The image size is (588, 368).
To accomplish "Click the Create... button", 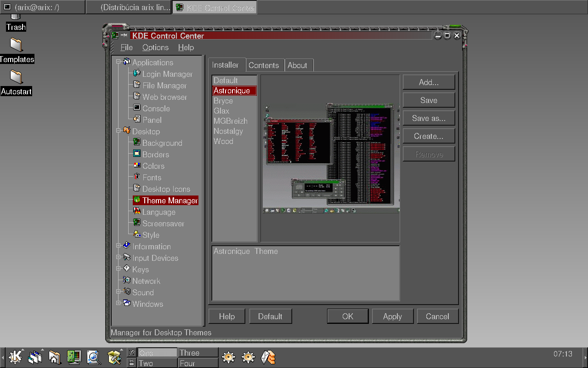I will pyautogui.click(x=429, y=136).
